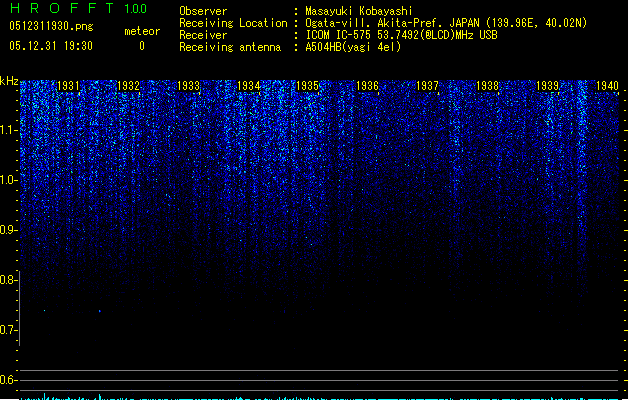Click the kHz axis unit label

coord(9,81)
